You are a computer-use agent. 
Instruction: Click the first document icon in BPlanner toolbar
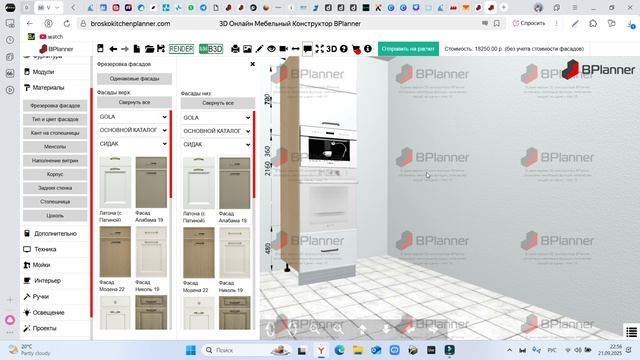click(x=100, y=48)
